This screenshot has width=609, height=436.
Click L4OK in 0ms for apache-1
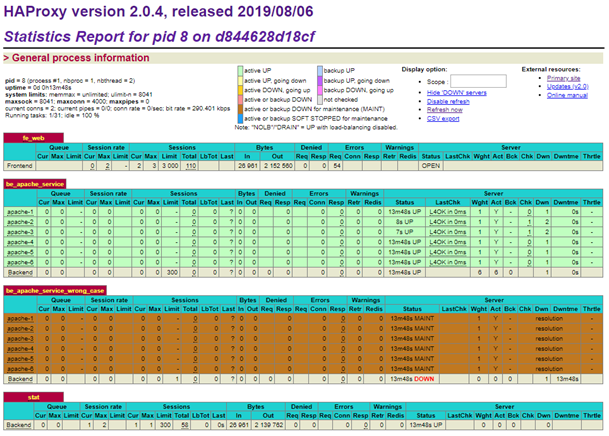tap(447, 212)
